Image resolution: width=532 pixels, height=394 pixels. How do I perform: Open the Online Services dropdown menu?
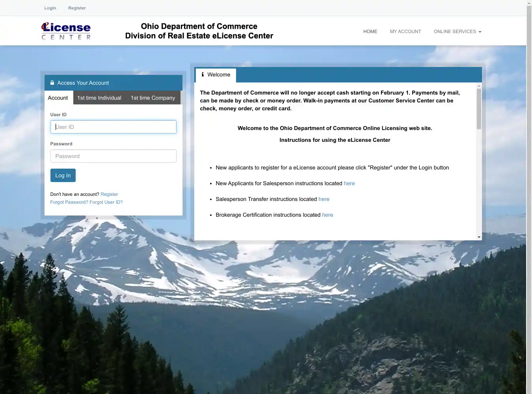pos(457,32)
